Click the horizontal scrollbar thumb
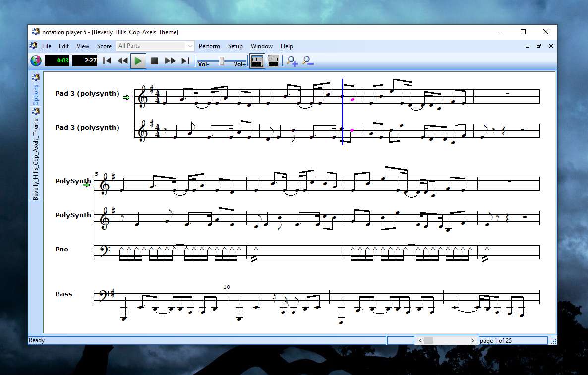The height and width of the screenshot is (375, 588). point(429,340)
